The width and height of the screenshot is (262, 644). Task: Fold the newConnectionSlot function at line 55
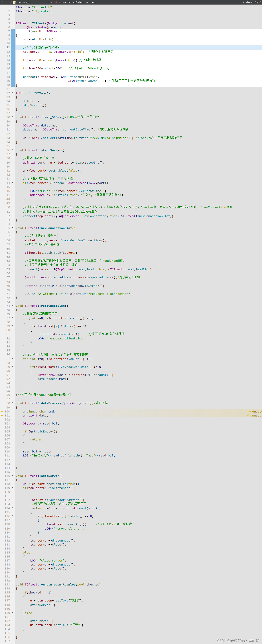[13, 228]
